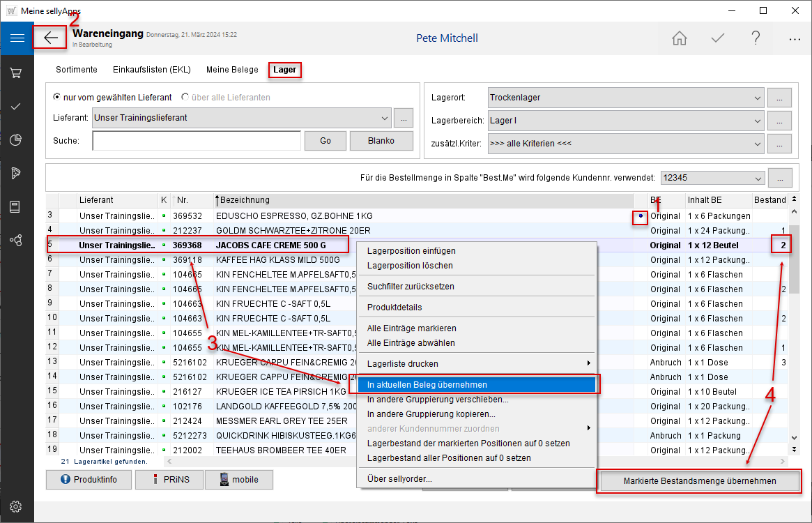Open help with question mark icon
This screenshot has height=523, width=812.
pyautogui.click(x=756, y=38)
